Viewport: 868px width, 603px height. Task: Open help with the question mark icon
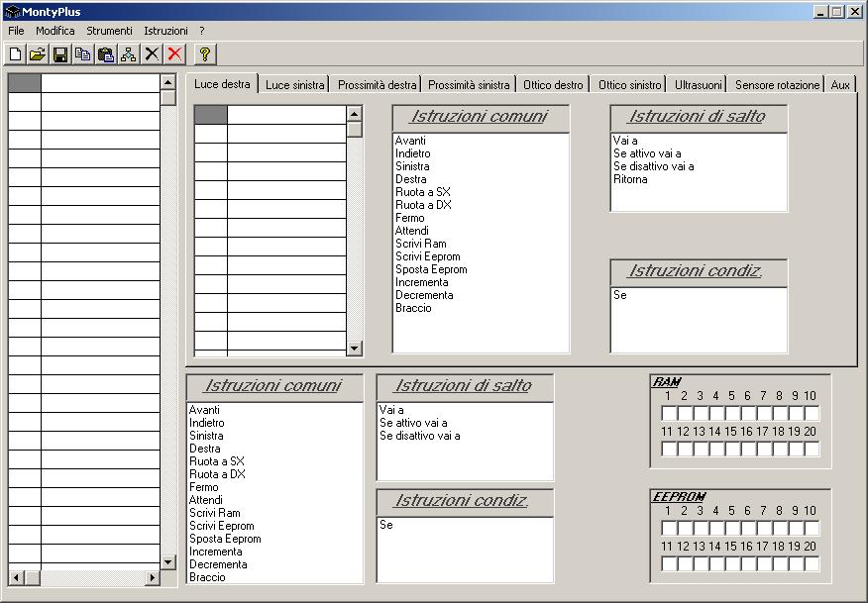coord(205,54)
